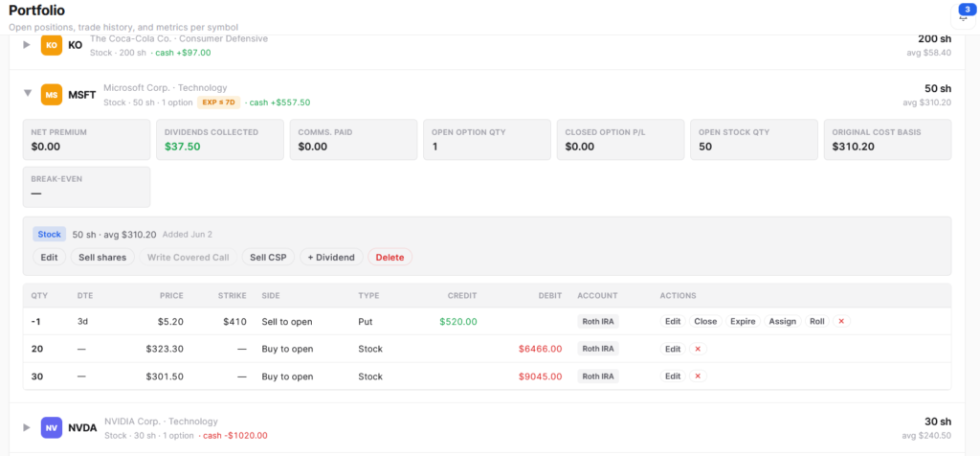The image size is (980, 456).
Task: Click the STRIKE column header
Action: (232, 295)
